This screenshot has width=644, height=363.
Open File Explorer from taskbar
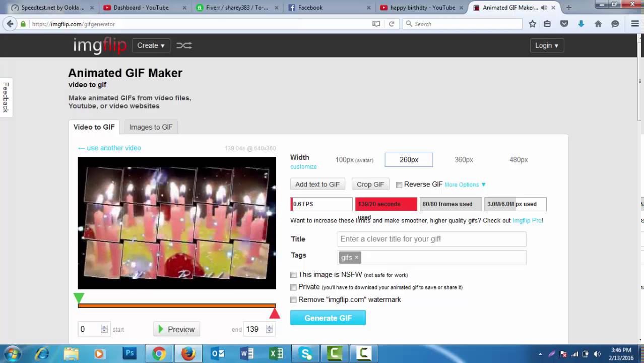pos(72,354)
